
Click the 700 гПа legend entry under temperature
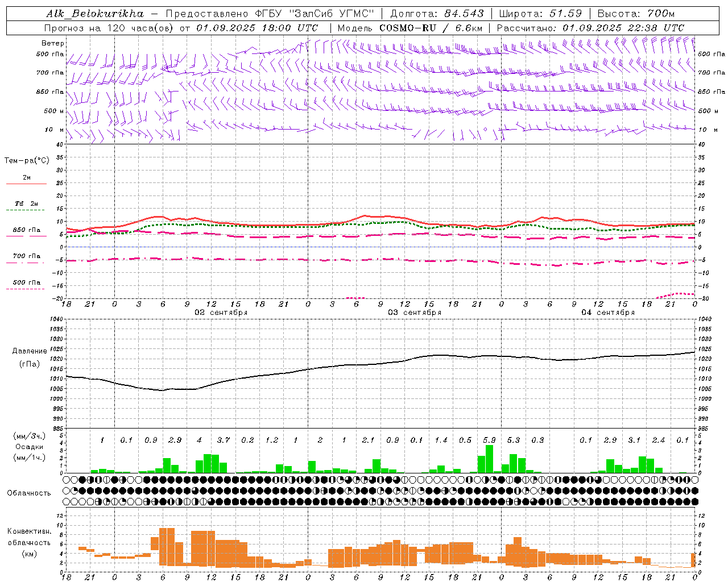pos(27,256)
